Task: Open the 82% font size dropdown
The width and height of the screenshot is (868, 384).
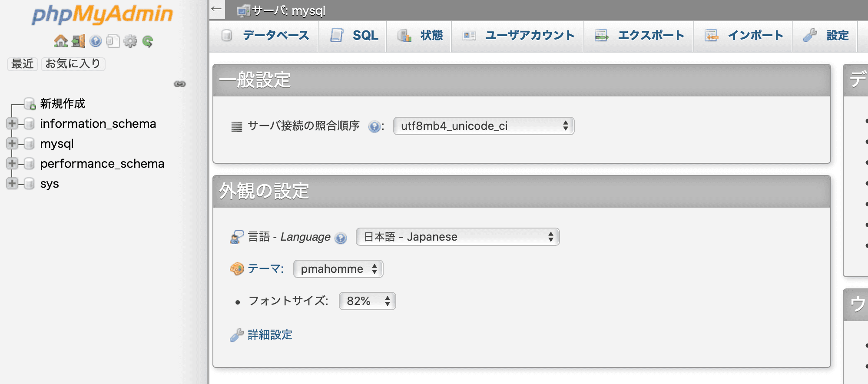Action: [x=367, y=301]
